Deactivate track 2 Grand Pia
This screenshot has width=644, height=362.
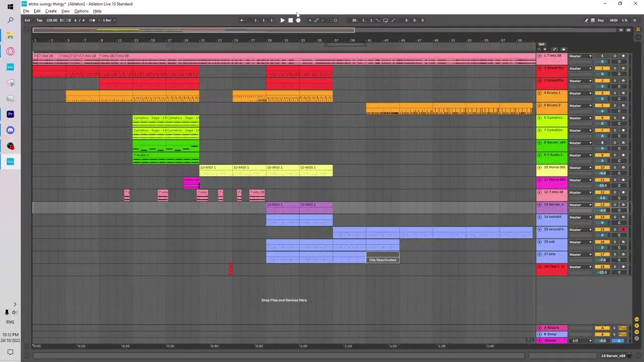tap(602, 68)
